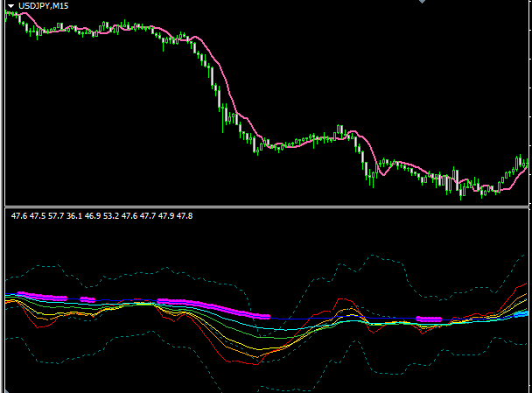532x393 pixels.
Task: Click the 53.2 indicator value
Action: [x=111, y=216]
